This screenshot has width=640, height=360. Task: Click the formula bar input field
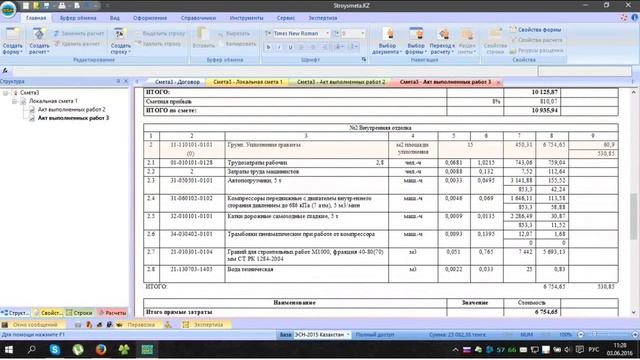(274, 71)
